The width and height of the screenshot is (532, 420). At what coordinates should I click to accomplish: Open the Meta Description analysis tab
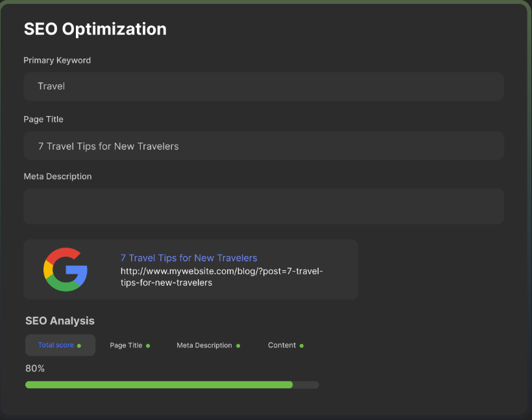point(205,345)
